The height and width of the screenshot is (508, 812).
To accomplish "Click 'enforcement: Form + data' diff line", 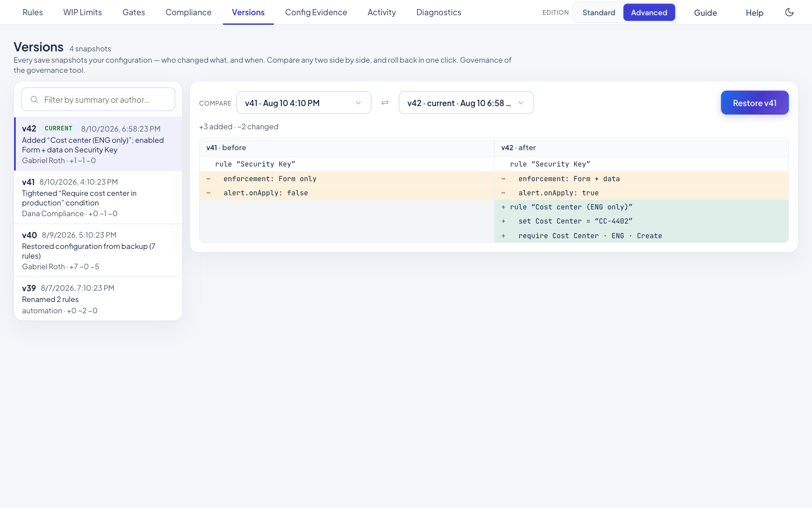I will click(641, 178).
